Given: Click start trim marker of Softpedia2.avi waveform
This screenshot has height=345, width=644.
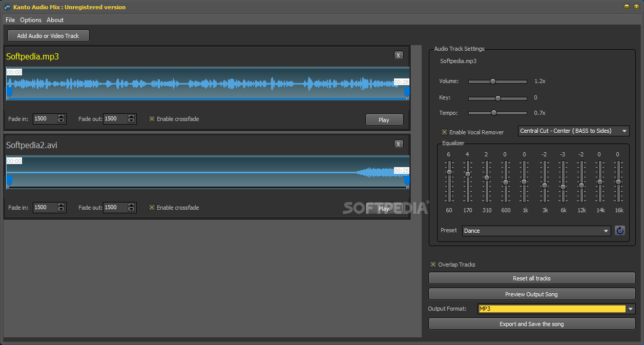Looking at the screenshot, I should pos(9,181).
